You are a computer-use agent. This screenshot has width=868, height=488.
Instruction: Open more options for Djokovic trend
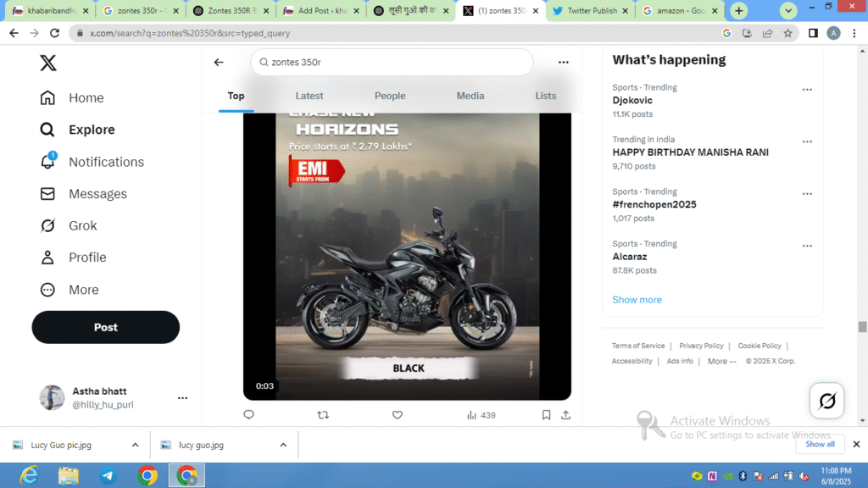coord(807,90)
